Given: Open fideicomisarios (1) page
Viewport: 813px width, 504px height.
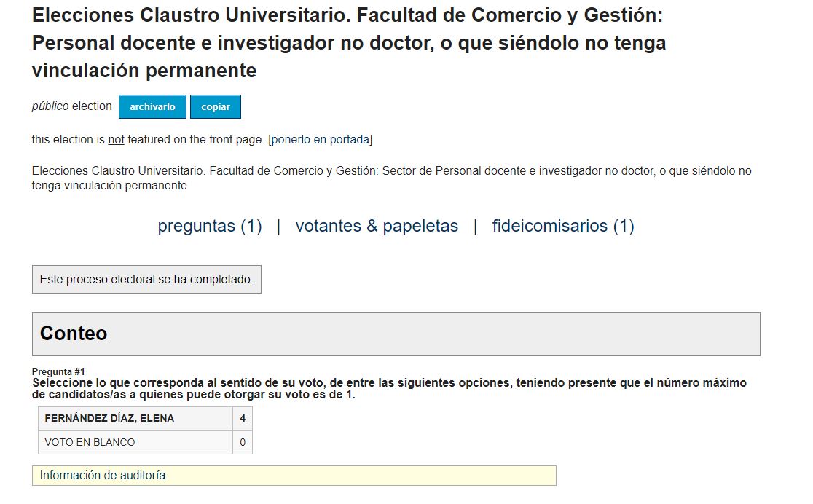Looking at the screenshot, I should (563, 226).
